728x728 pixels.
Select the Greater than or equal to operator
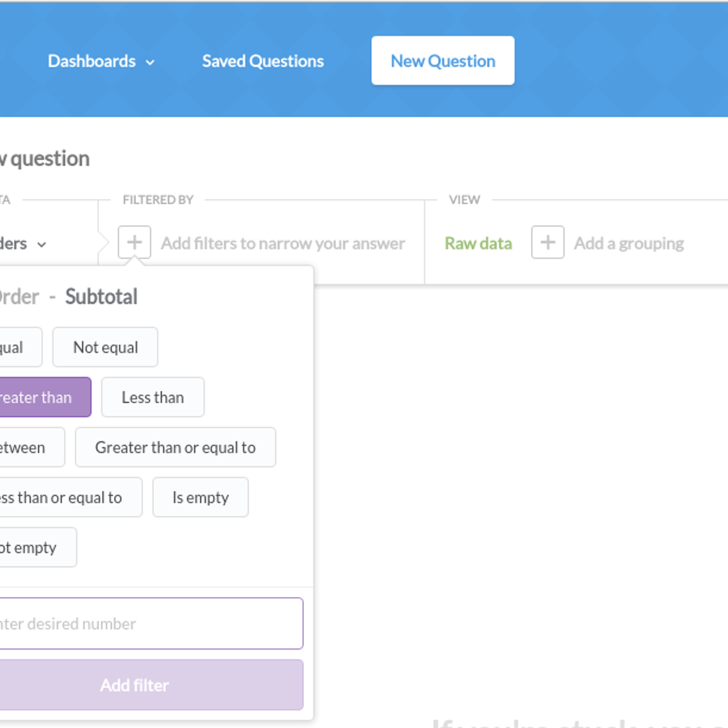point(175,447)
